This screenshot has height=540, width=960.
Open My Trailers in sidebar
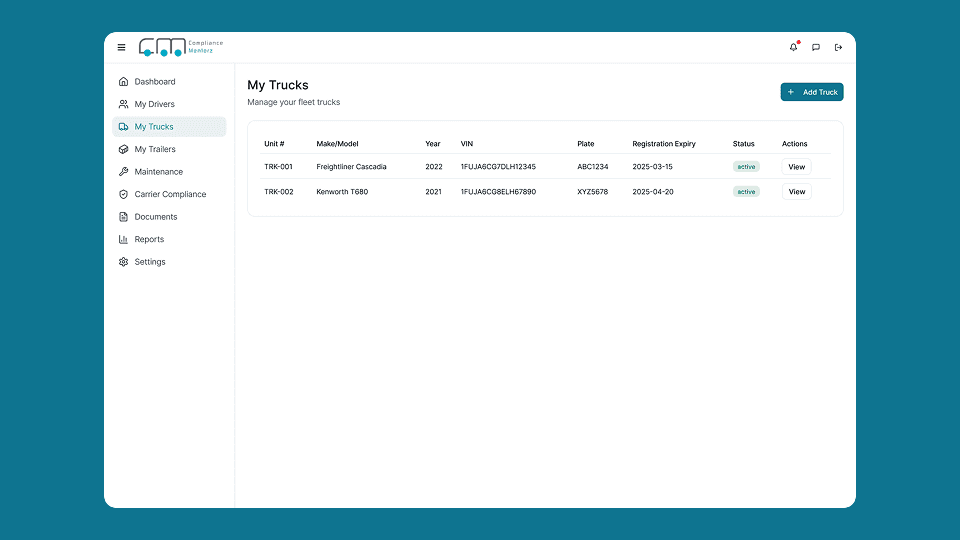(x=155, y=150)
